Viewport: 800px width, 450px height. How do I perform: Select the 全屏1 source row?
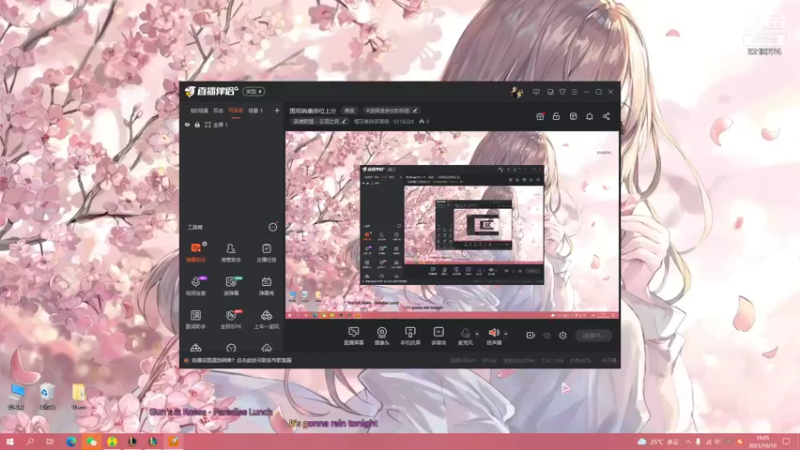pyautogui.click(x=232, y=124)
